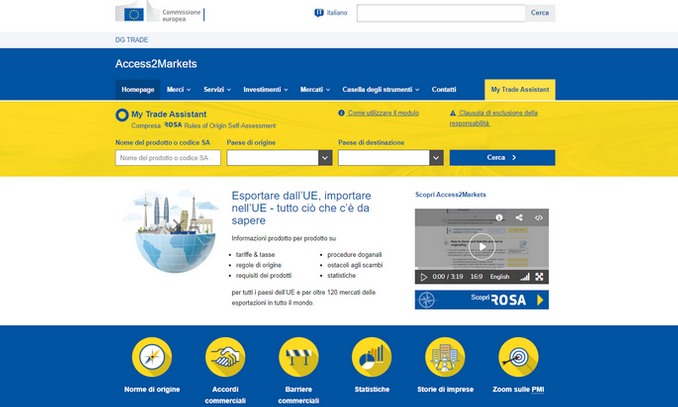This screenshot has height=407, width=678.
Task: Click the My Trade Assistant circle icon
Action: tap(122, 115)
